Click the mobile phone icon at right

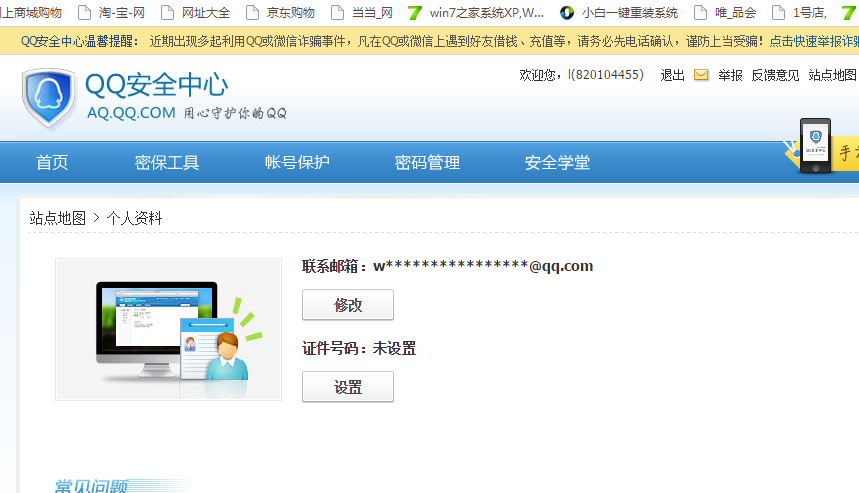[x=815, y=146]
